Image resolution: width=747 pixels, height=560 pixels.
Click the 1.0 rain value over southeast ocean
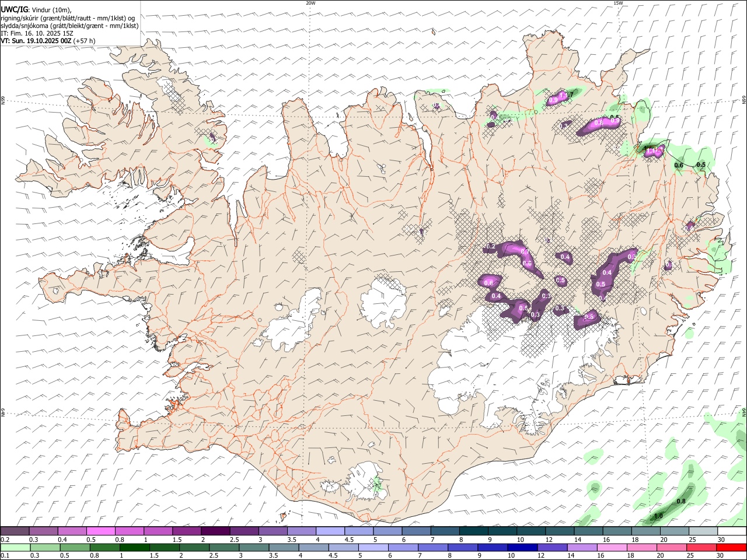click(658, 516)
